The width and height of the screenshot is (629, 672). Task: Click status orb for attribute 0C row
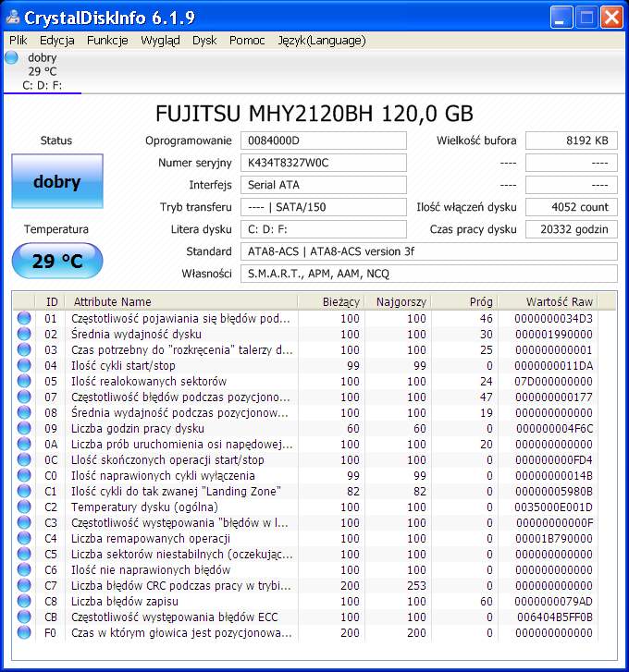click(24, 459)
